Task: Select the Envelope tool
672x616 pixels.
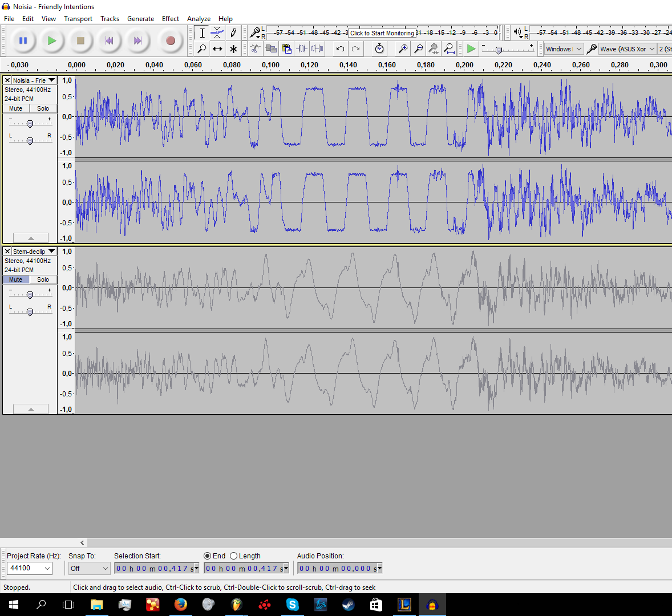Action: 218,33
